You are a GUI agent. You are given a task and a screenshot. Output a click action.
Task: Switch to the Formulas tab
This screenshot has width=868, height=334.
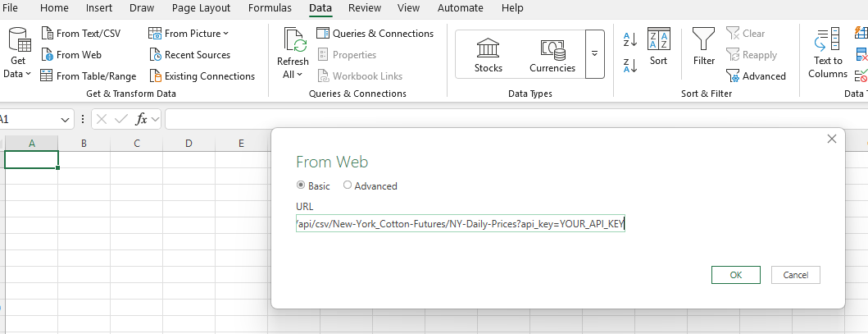pyautogui.click(x=270, y=7)
